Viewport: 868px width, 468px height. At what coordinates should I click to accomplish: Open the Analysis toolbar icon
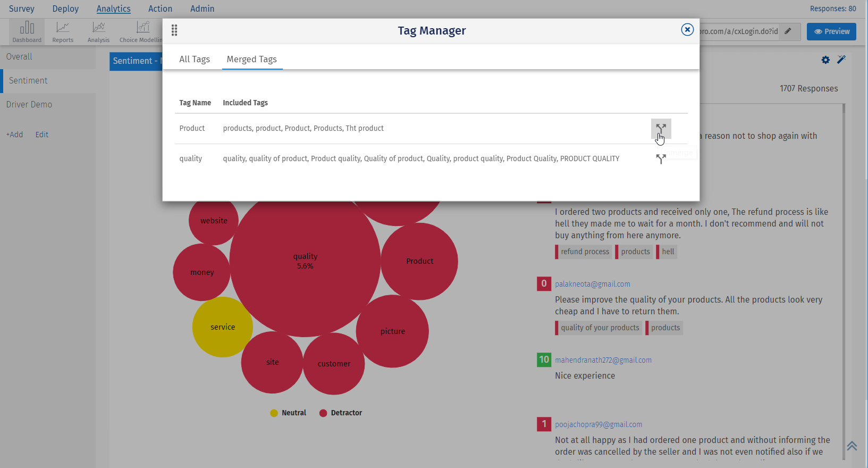98,32
